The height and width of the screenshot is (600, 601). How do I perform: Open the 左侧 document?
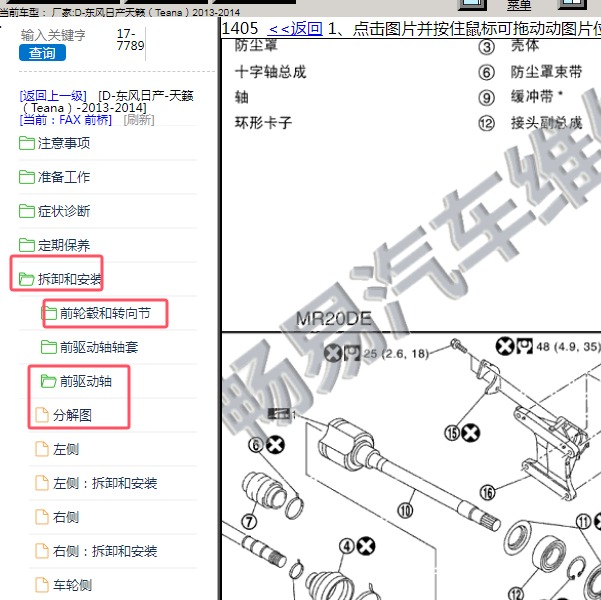(66, 449)
